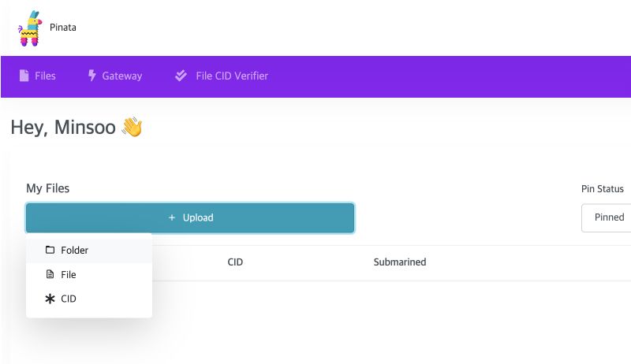This screenshot has width=631, height=364.
Task: Select Folder from the upload menu
Action: [89, 250]
